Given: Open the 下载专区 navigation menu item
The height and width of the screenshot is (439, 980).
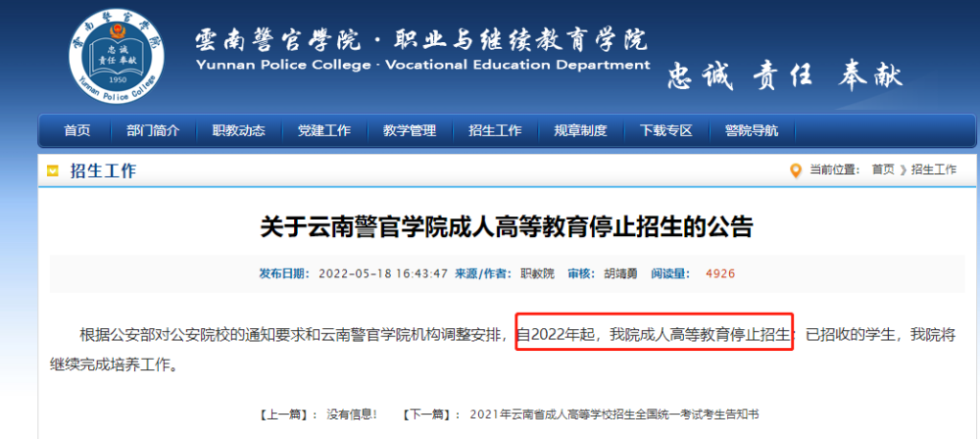Looking at the screenshot, I should (x=666, y=130).
